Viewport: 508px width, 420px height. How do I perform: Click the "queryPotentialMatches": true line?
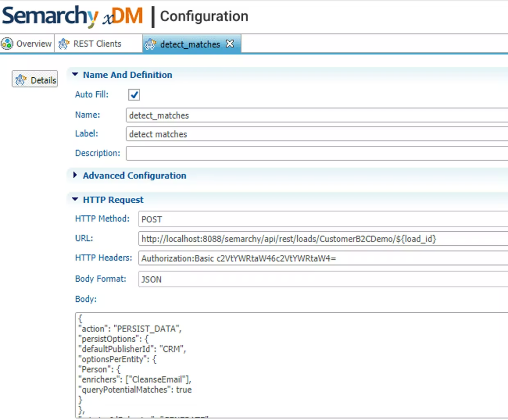point(135,390)
